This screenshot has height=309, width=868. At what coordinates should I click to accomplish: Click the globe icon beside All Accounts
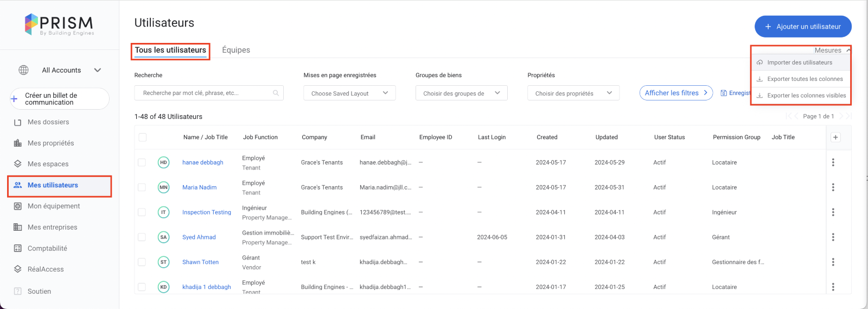coord(23,70)
